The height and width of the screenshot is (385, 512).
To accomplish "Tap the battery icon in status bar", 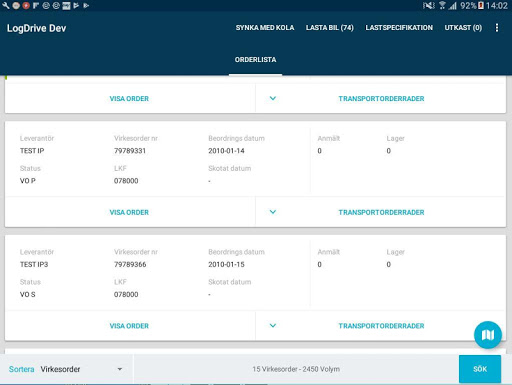I will coord(481,6).
